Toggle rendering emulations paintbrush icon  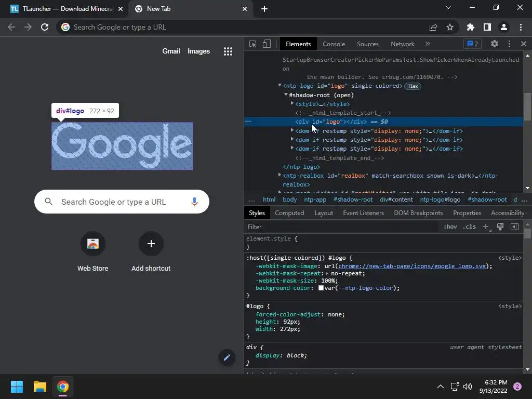pyautogui.click(x=500, y=227)
